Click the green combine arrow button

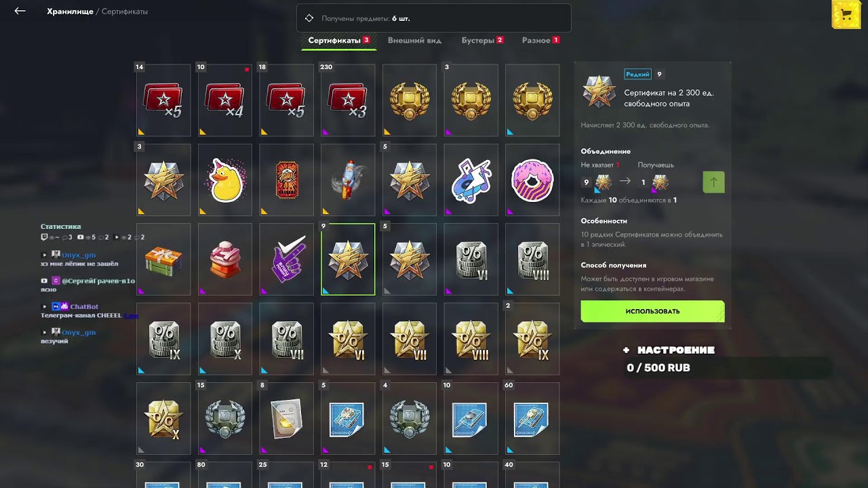pyautogui.click(x=713, y=182)
